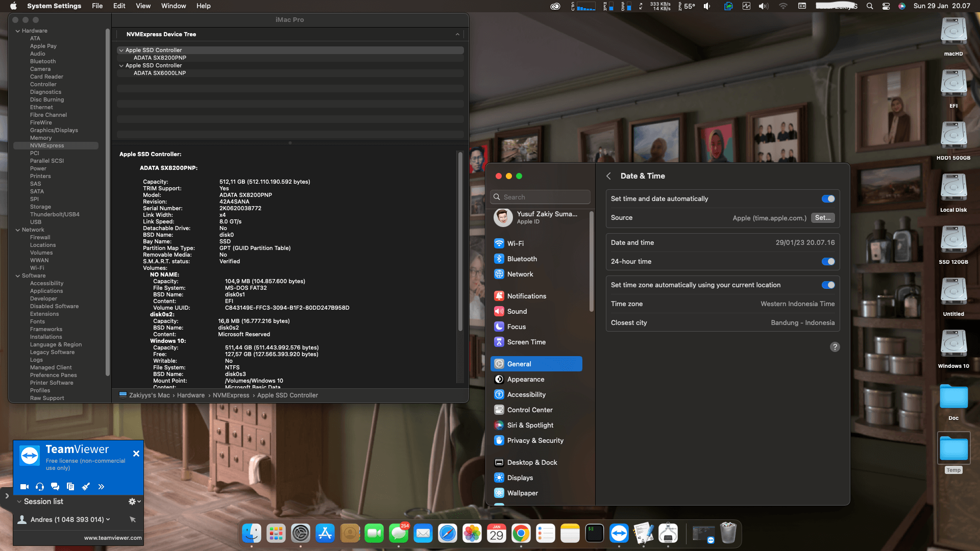Screen dimensions: 980x551
Task: Open Finder from the Dock
Action: coord(252,534)
